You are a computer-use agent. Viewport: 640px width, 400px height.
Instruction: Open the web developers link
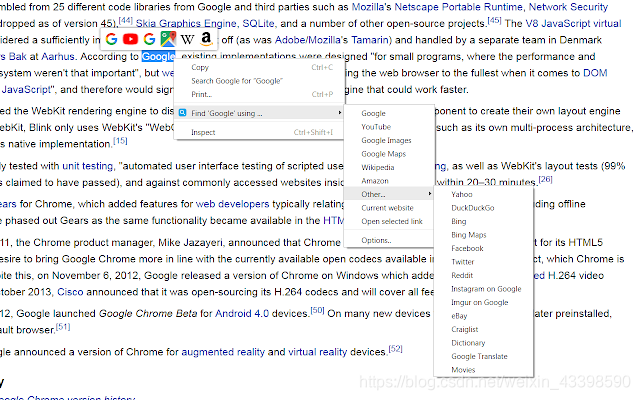coord(232,204)
